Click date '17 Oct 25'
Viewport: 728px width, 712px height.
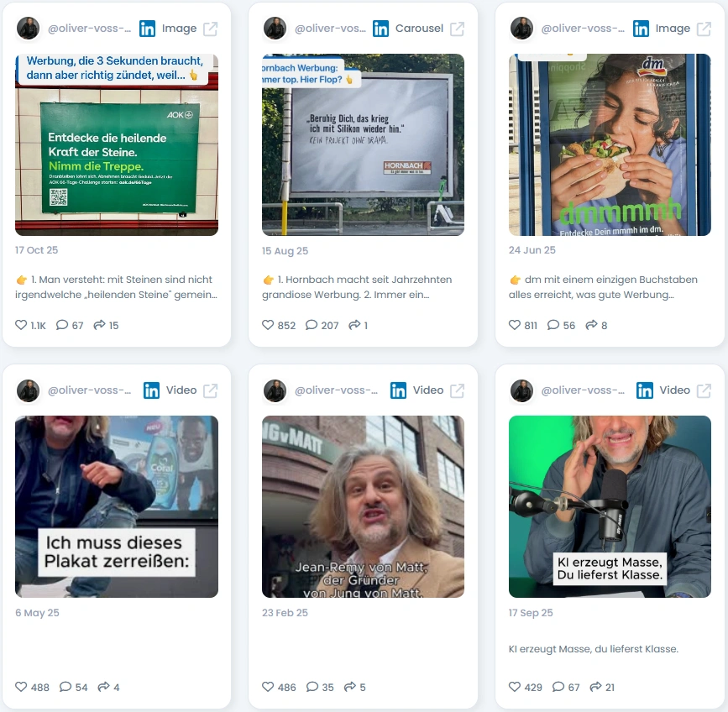[x=37, y=250]
